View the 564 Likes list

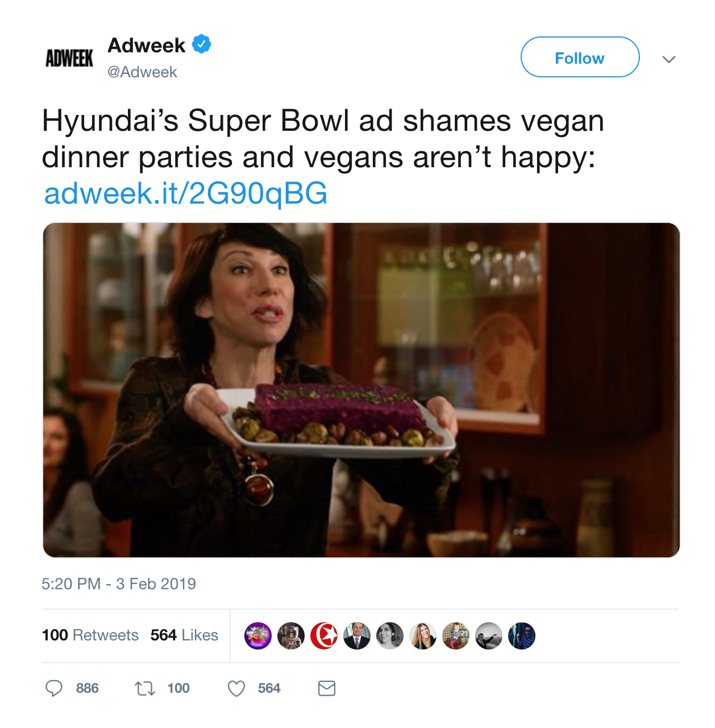point(184,635)
